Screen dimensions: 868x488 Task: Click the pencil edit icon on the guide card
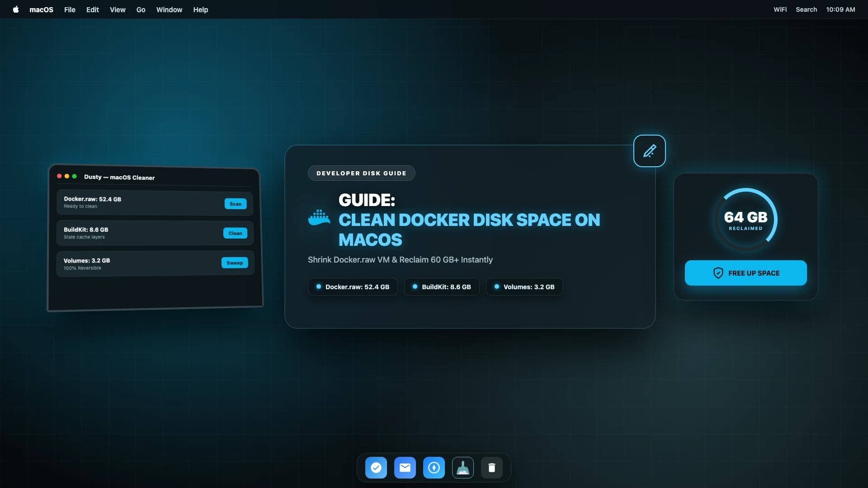tap(649, 151)
